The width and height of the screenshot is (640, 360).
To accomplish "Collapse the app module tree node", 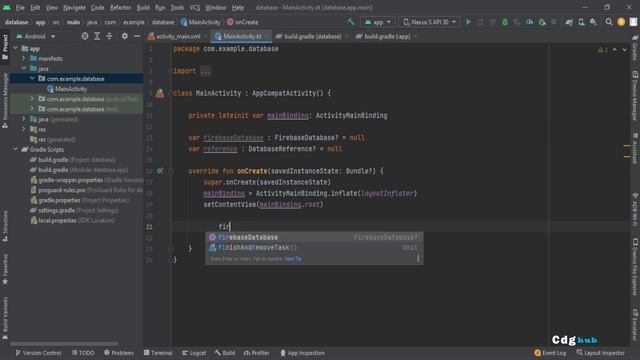I will (16, 49).
